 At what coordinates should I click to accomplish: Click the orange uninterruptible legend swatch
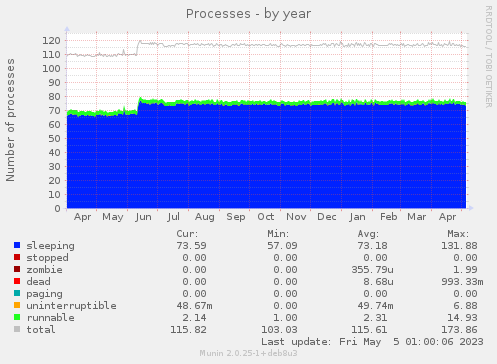pyautogui.click(x=17, y=305)
